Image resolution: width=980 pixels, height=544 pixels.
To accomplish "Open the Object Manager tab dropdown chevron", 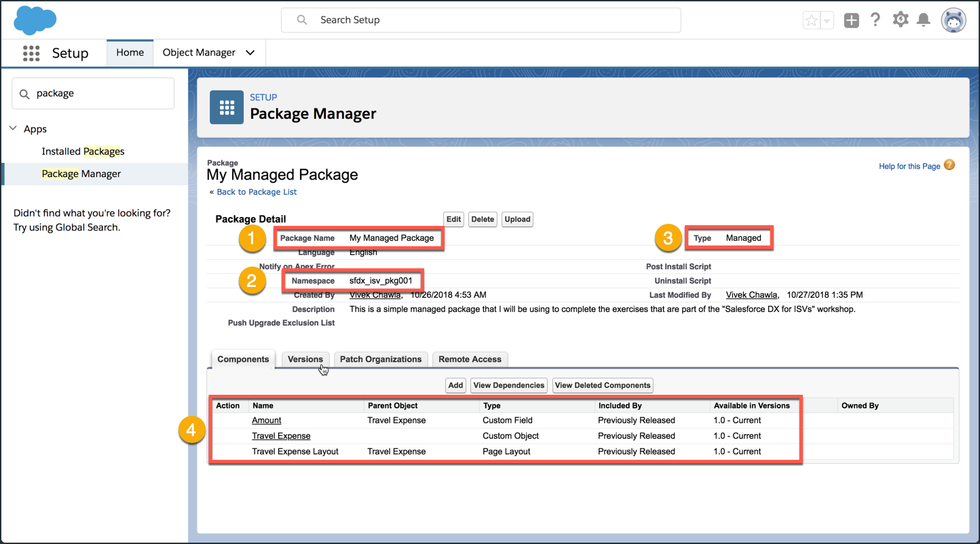I will (x=250, y=53).
